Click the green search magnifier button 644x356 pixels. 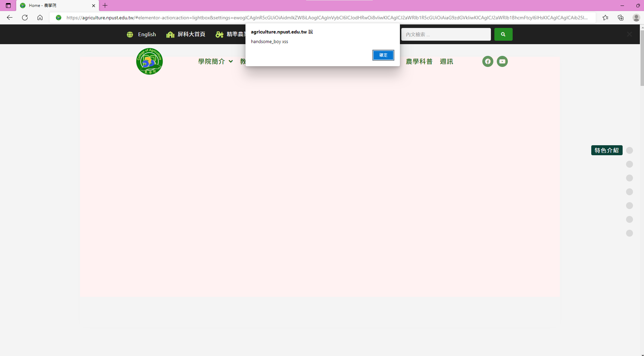[x=503, y=34]
